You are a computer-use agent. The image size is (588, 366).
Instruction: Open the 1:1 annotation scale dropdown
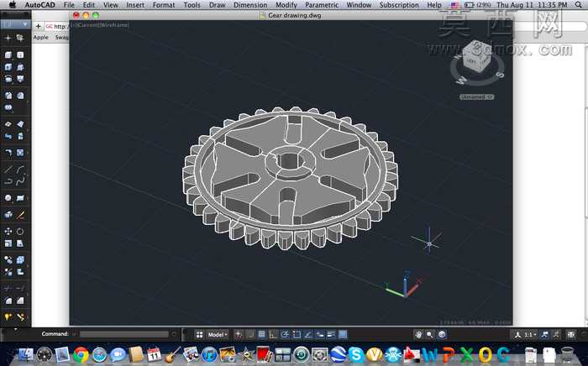(x=530, y=335)
